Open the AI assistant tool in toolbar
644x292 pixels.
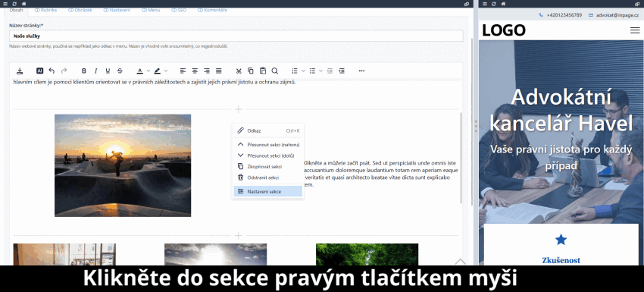pyautogui.click(x=39, y=71)
